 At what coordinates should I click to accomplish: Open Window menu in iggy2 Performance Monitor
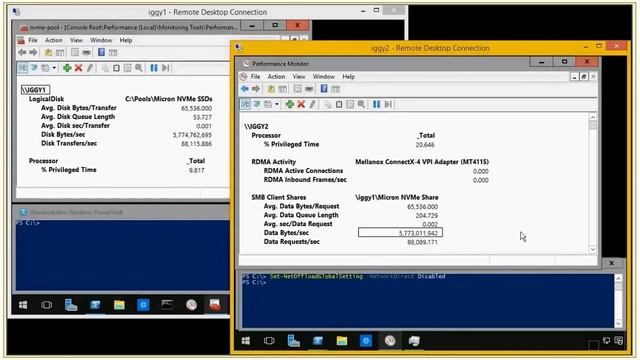(x=324, y=76)
